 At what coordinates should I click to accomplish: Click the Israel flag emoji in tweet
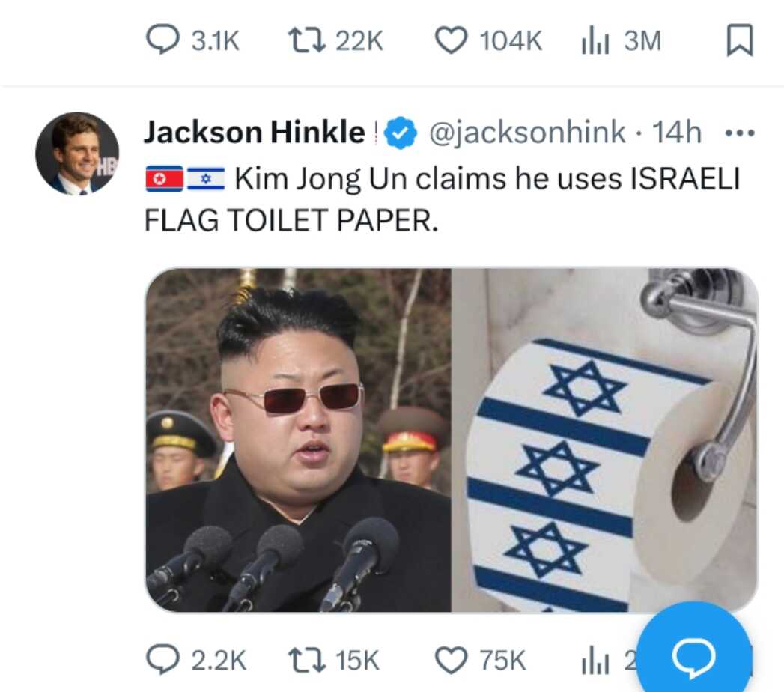(x=206, y=178)
